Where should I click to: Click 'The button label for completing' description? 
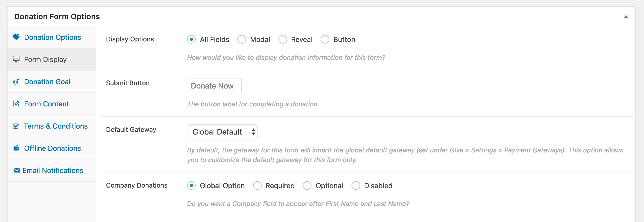coord(253,104)
